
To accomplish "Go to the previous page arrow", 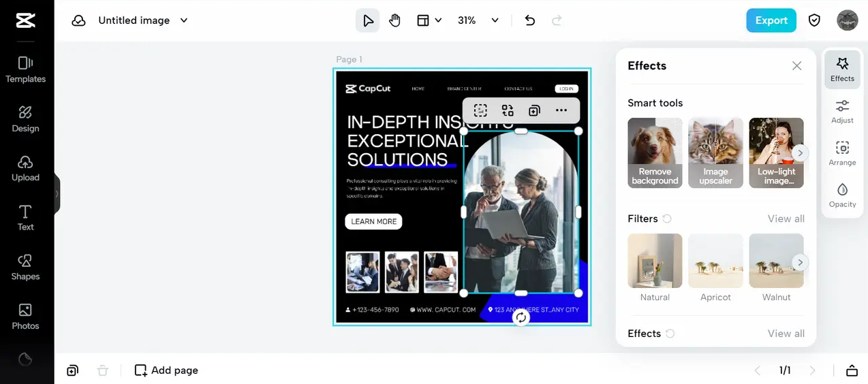I will pyautogui.click(x=757, y=370).
